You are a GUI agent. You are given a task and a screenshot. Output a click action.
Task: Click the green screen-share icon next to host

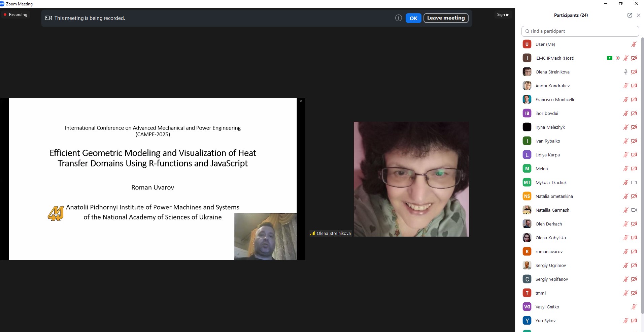tap(609, 58)
